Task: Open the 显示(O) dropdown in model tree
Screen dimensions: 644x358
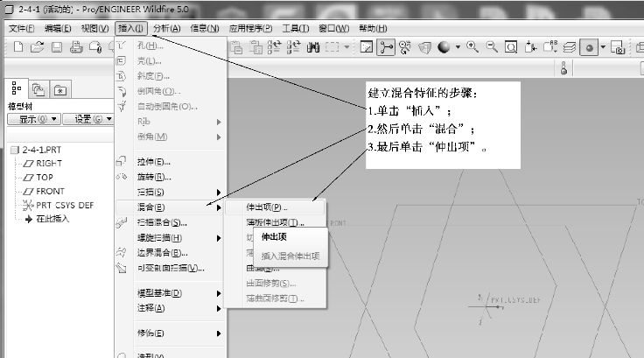Action: pos(34,119)
